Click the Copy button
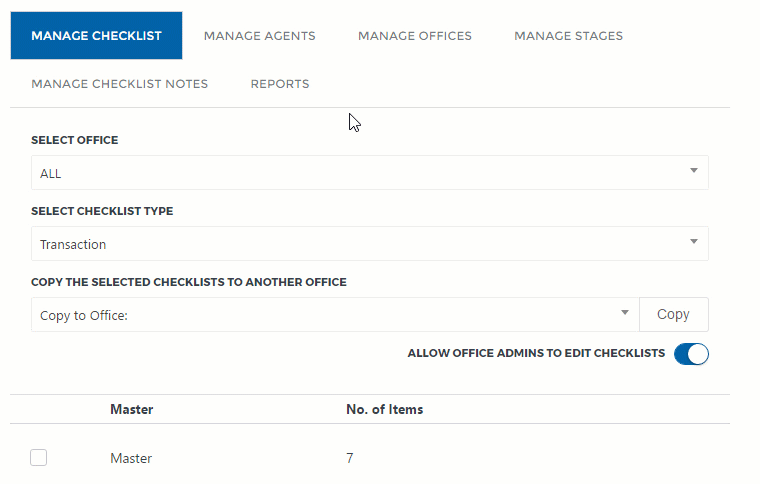Image resolution: width=760 pixels, height=484 pixels. click(x=674, y=314)
